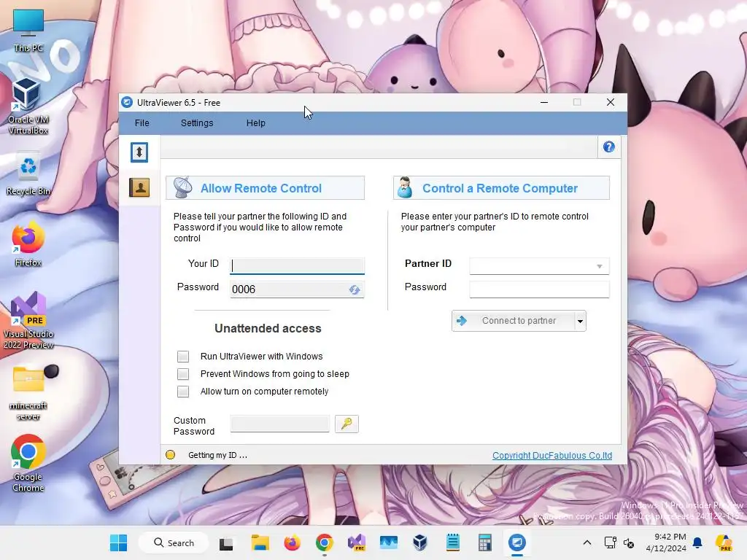
Task: Open the Connect to partner dropdown arrow
Action: click(580, 321)
